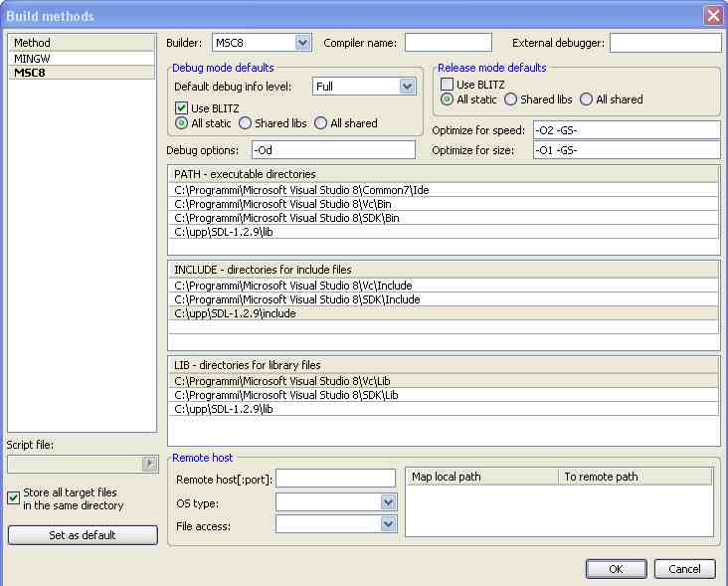Confirm the dialog with OK
This screenshot has height=586, width=728.
click(x=616, y=569)
